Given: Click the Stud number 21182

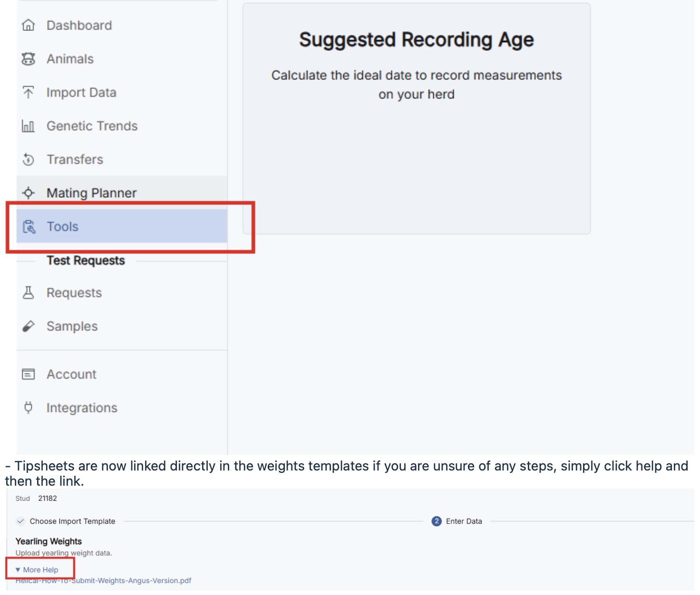Looking at the screenshot, I should 48,499.
